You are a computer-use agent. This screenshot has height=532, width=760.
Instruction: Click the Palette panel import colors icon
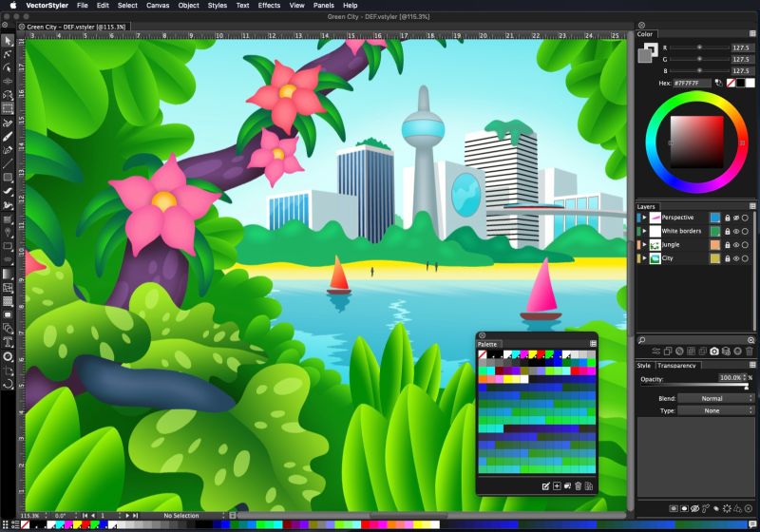click(589, 486)
